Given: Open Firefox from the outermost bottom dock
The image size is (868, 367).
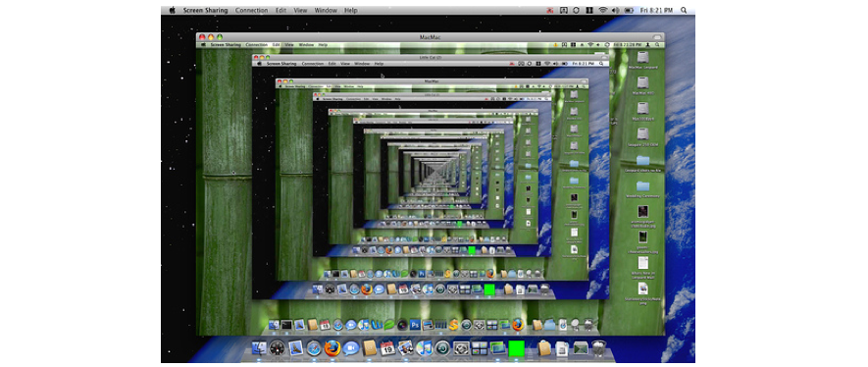Looking at the screenshot, I should pyautogui.click(x=332, y=348).
